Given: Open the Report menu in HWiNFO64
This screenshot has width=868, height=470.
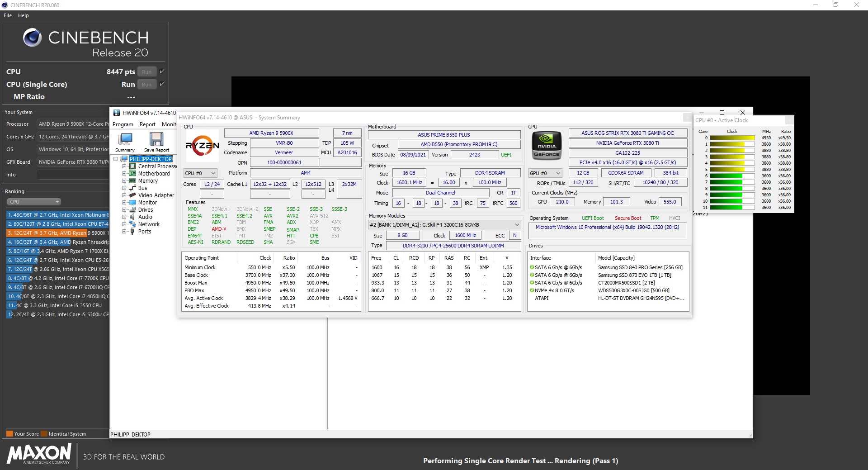Looking at the screenshot, I should (x=147, y=124).
